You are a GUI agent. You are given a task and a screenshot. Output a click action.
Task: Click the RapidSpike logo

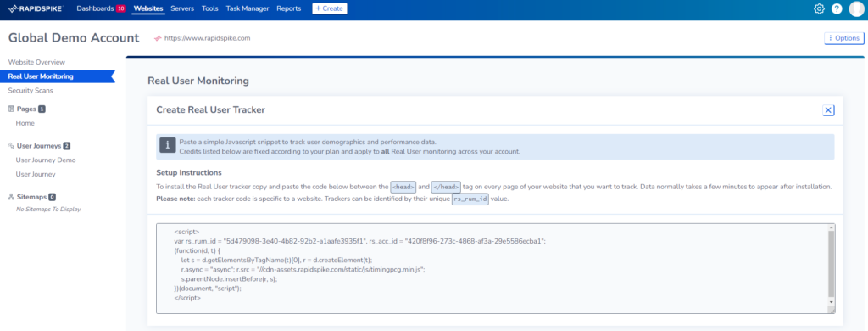[x=36, y=8]
